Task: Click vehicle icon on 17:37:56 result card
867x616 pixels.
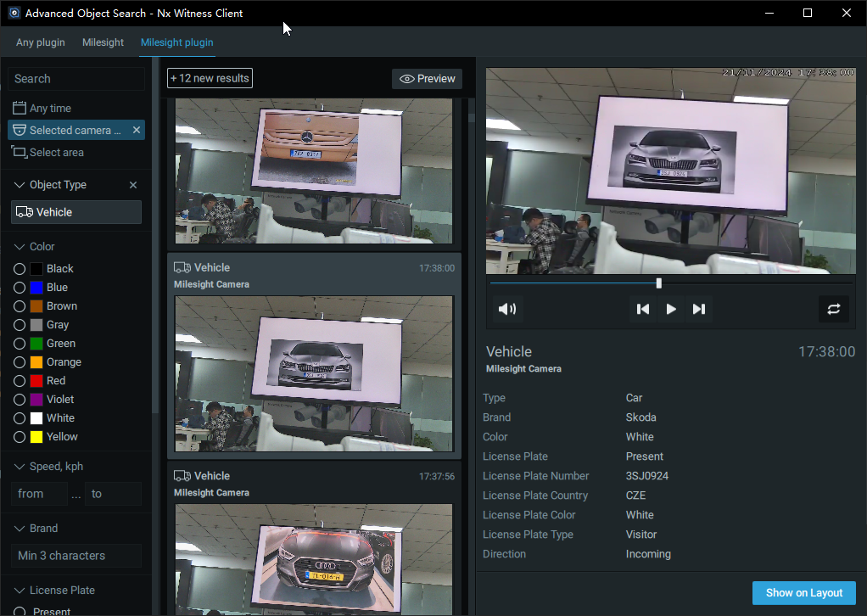Action: coord(182,476)
